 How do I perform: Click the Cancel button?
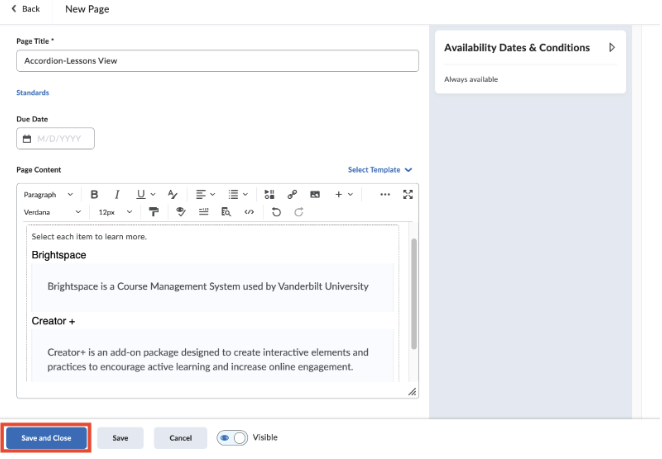[180, 438]
